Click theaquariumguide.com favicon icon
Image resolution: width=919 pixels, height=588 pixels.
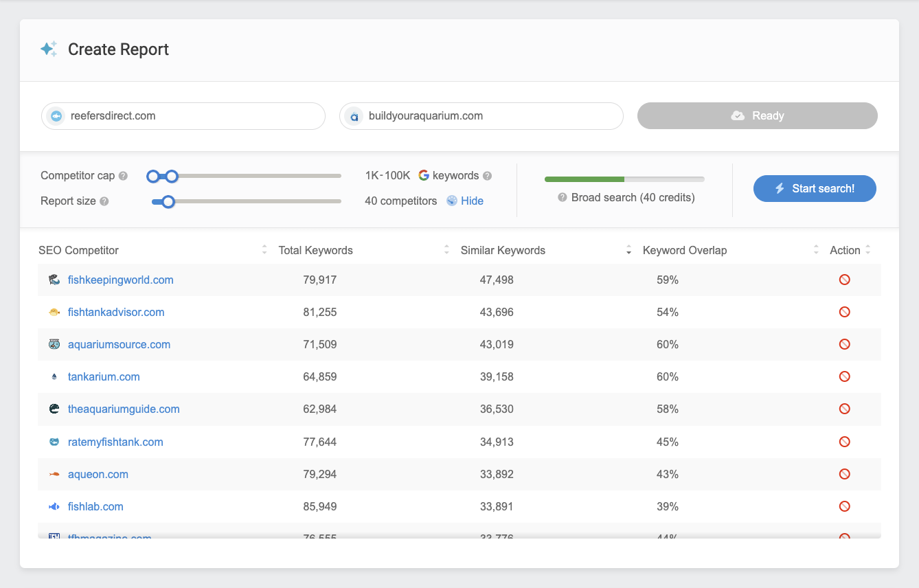point(54,409)
